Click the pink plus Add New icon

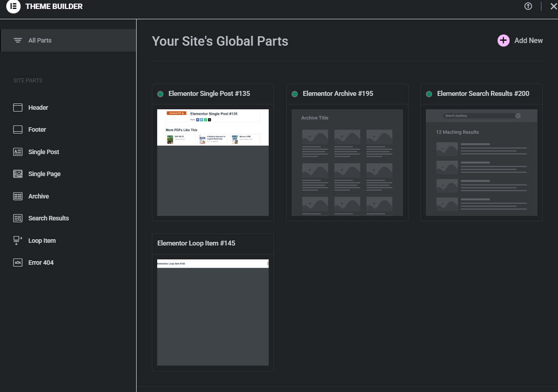(x=503, y=40)
